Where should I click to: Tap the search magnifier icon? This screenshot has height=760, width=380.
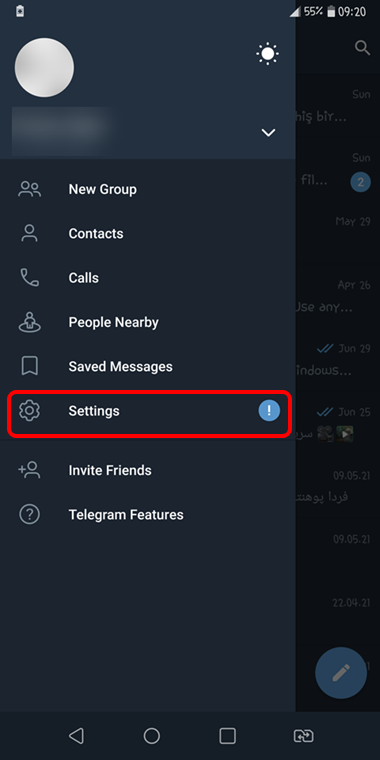tap(363, 48)
